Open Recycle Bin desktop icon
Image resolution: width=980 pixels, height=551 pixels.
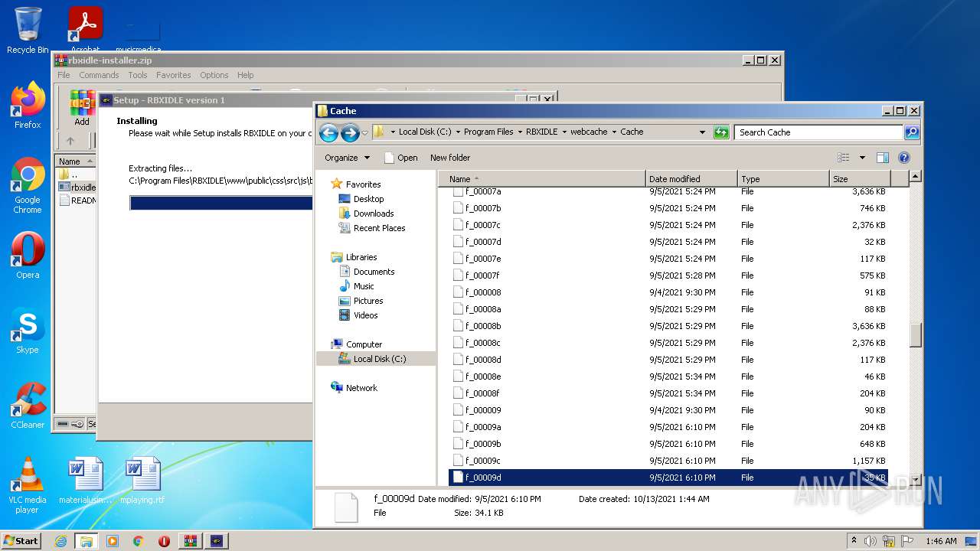[28, 31]
